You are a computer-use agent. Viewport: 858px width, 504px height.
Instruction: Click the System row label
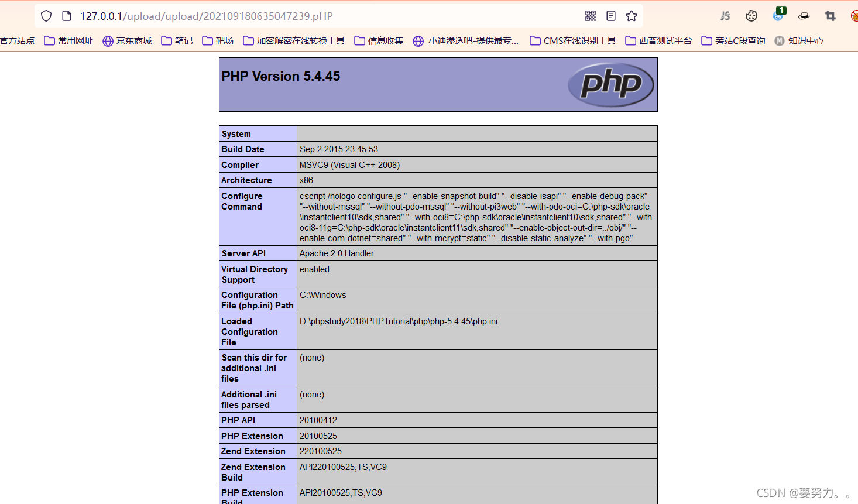(x=236, y=134)
